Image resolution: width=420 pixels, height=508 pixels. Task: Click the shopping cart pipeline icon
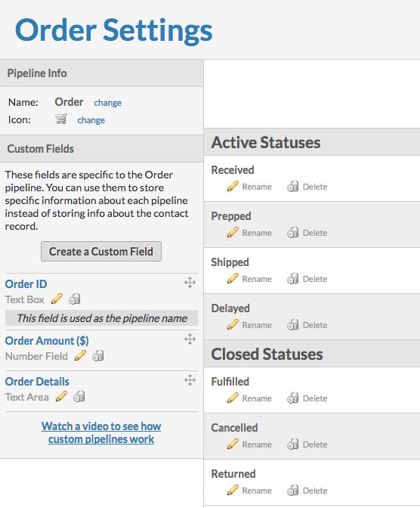pyautogui.click(x=61, y=119)
